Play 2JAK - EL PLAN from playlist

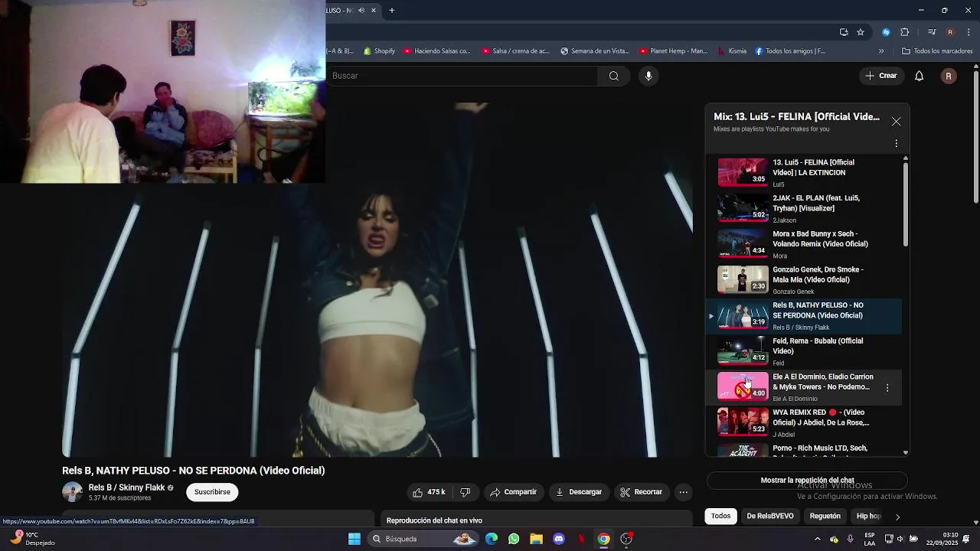click(x=804, y=208)
